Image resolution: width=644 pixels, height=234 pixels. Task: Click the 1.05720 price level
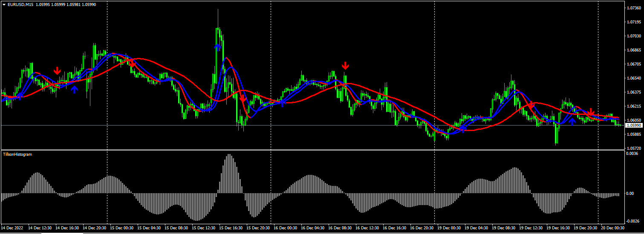coord(633,148)
